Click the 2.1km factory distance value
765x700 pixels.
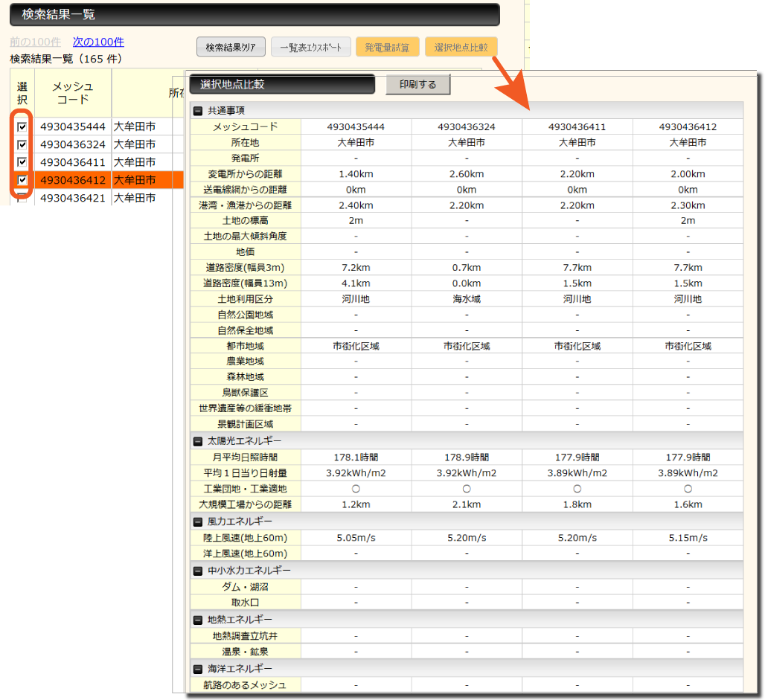tap(467, 504)
